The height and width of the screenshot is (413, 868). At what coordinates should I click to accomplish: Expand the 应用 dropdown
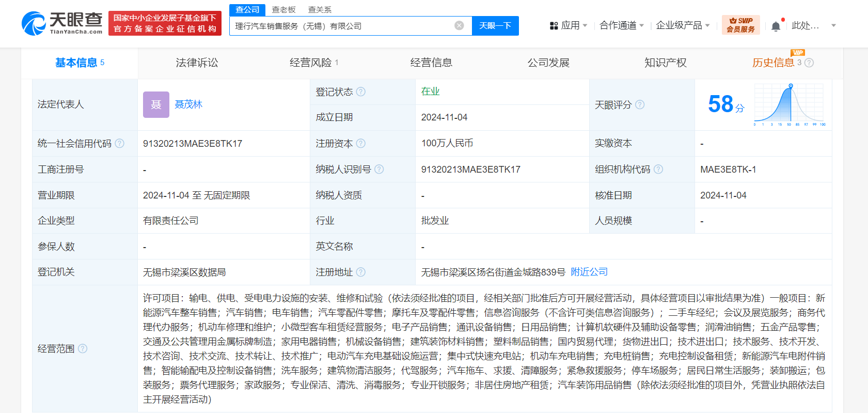tap(574, 25)
